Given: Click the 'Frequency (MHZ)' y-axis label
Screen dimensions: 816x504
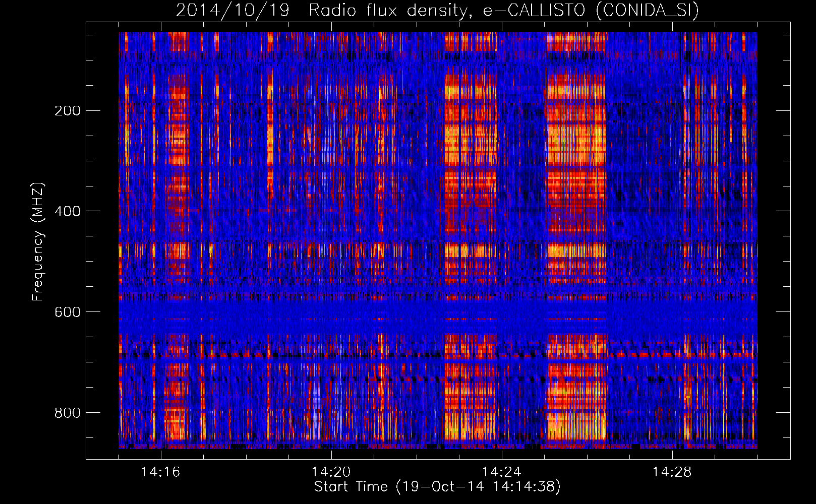Looking at the screenshot, I should click(38, 241).
